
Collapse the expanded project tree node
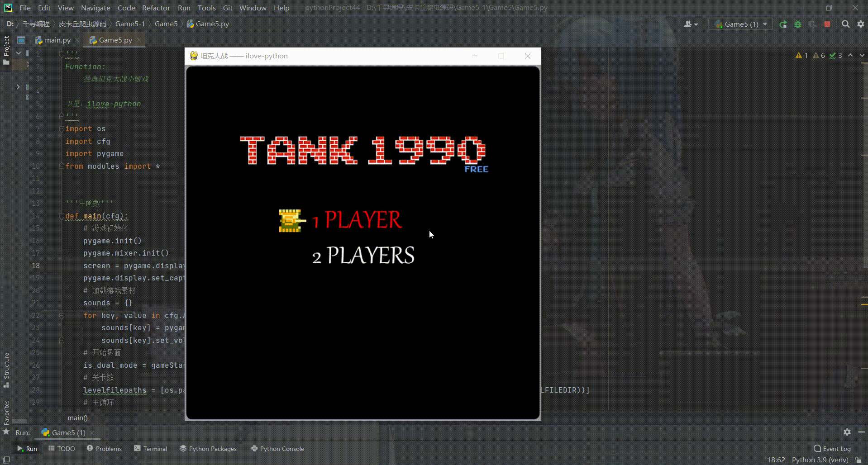[x=19, y=53]
